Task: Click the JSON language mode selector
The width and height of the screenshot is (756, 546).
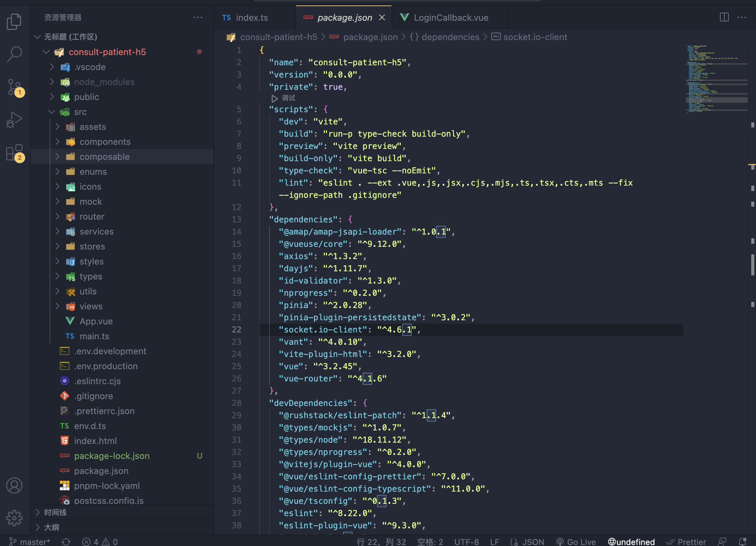Action: pyautogui.click(x=527, y=541)
